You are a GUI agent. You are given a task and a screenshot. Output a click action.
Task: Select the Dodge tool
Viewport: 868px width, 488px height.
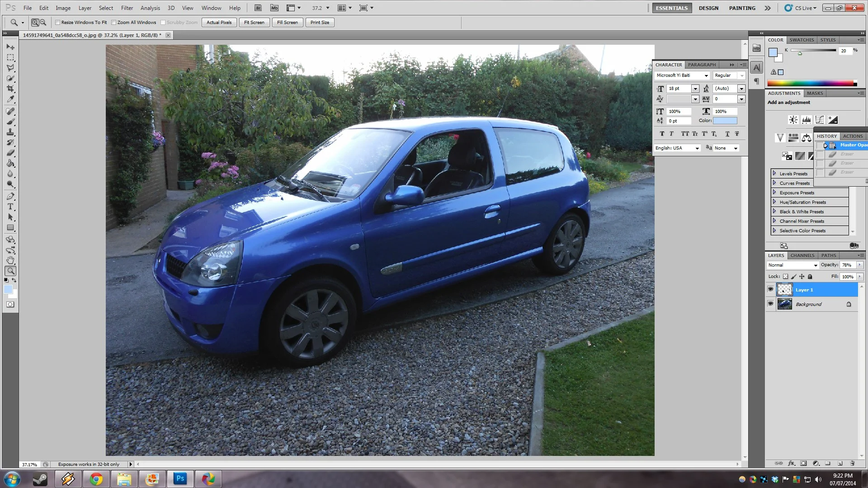(10, 184)
